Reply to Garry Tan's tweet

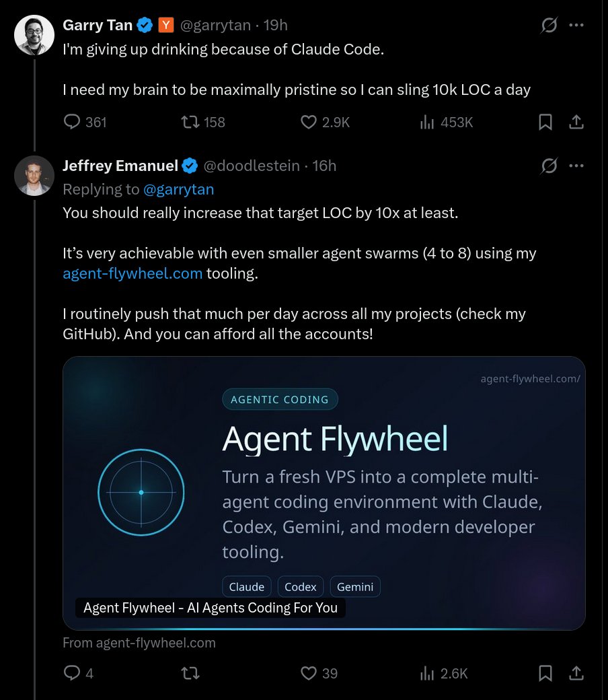tap(72, 122)
